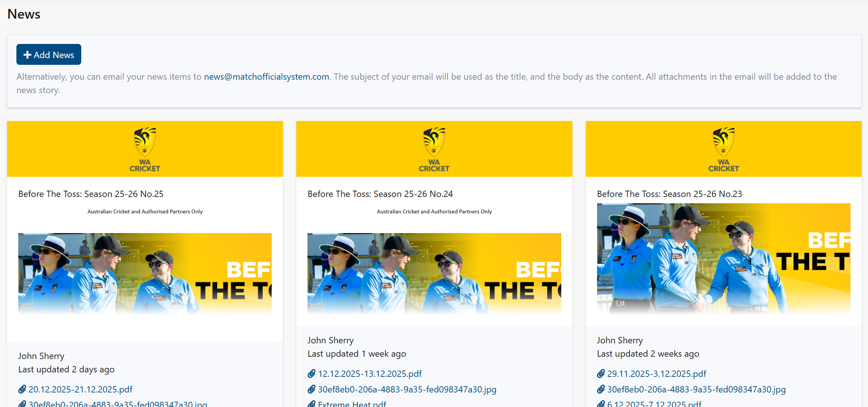Open Before The Toss: Season 25-26 No.25 article
868x407 pixels.
(x=91, y=194)
